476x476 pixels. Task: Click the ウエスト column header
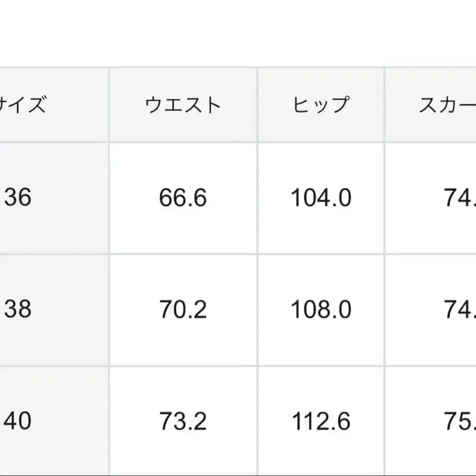(183, 106)
